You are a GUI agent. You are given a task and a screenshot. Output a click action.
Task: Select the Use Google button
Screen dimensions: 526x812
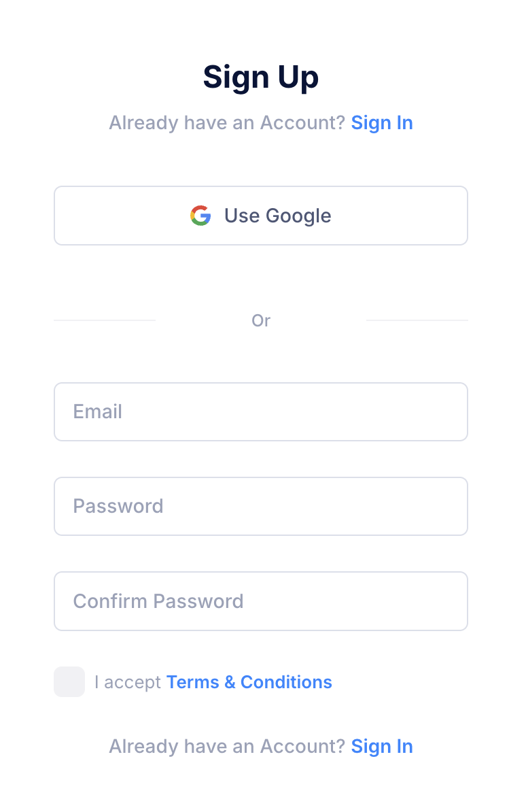point(261,216)
